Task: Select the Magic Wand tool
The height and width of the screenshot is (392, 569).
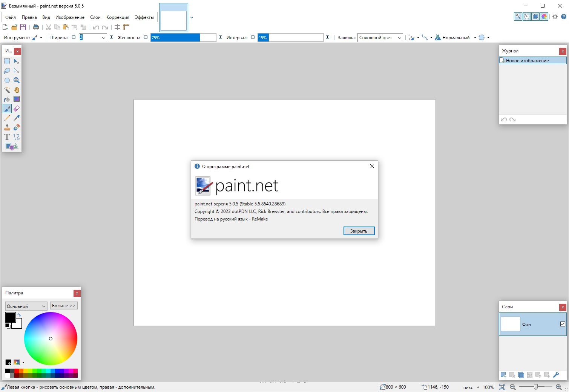Action: tap(7, 90)
